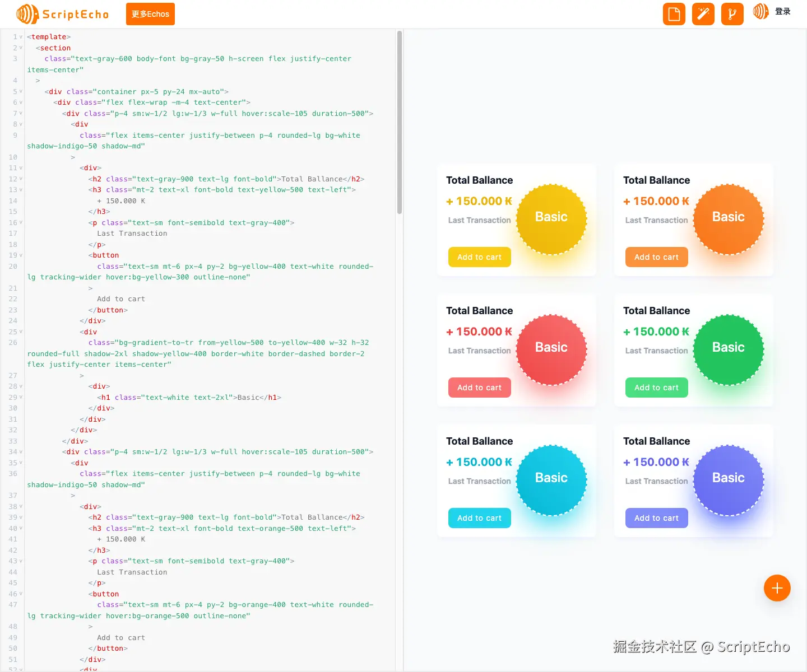Collapse code fold arrow at line 25
Viewport: 807px width, 672px height.
21,332
